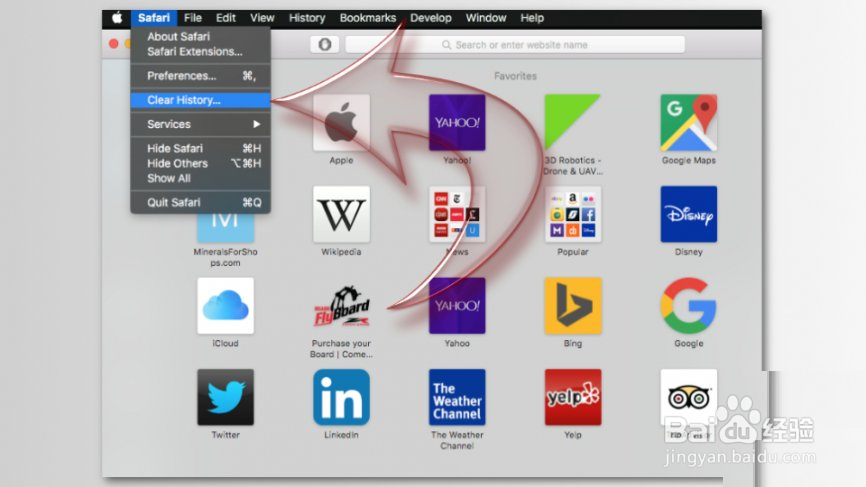Open the LinkedIn favorite
The height and width of the screenshot is (487, 866).
pyautogui.click(x=341, y=398)
